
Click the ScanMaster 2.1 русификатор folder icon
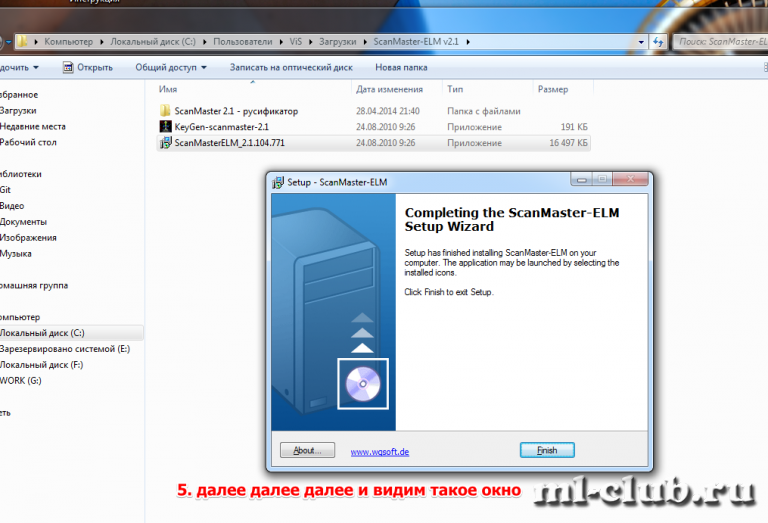click(x=166, y=111)
